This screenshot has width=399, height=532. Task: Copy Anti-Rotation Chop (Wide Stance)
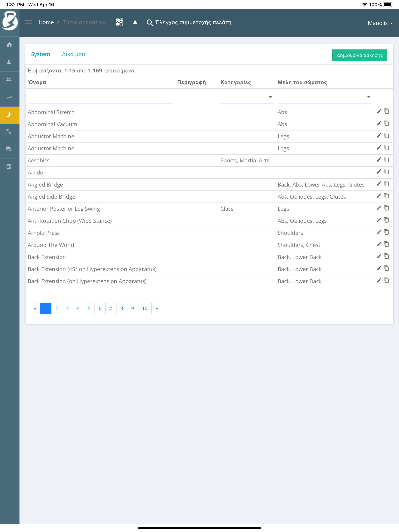(387, 220)
